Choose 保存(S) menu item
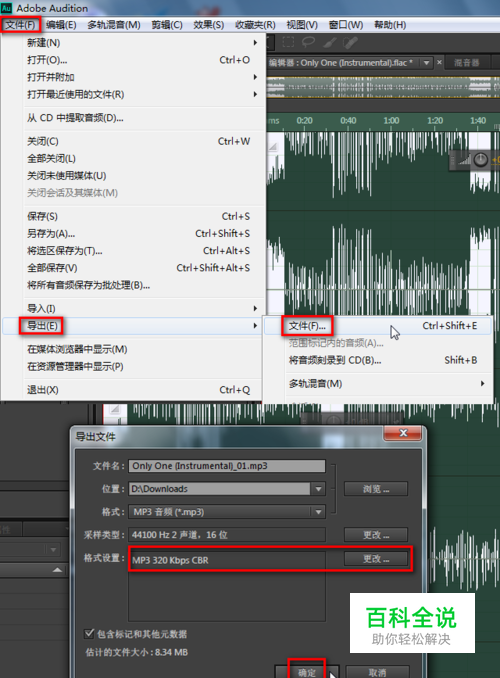500x678 pixels. (132, 216)
